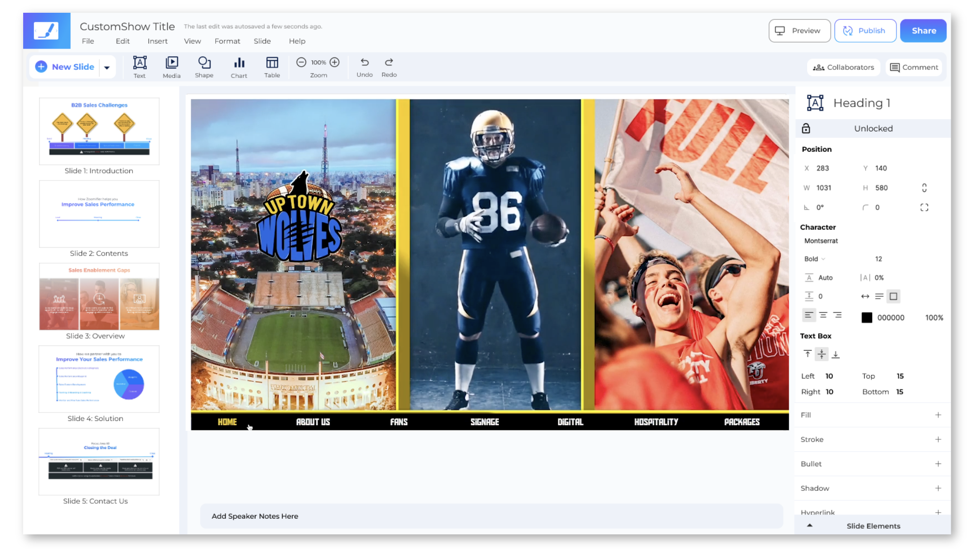Enable center text alignment
The width and height of the screenshot is (980, 549).
click(x=823, y=315)
